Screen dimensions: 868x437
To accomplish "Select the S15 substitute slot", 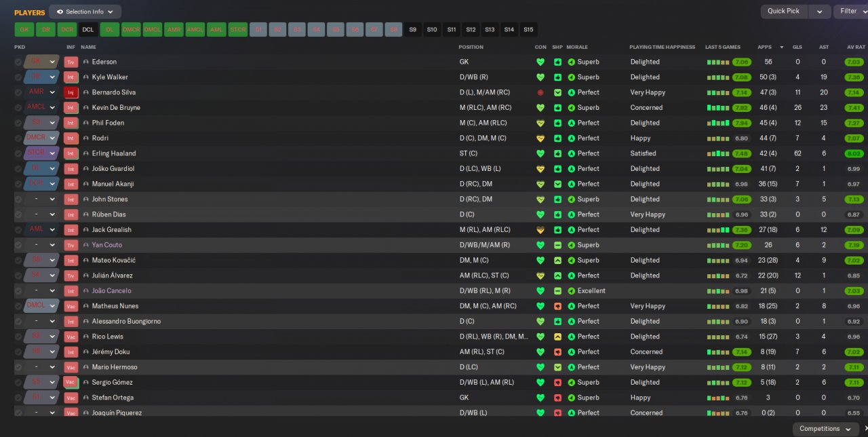I will (528, 30).
